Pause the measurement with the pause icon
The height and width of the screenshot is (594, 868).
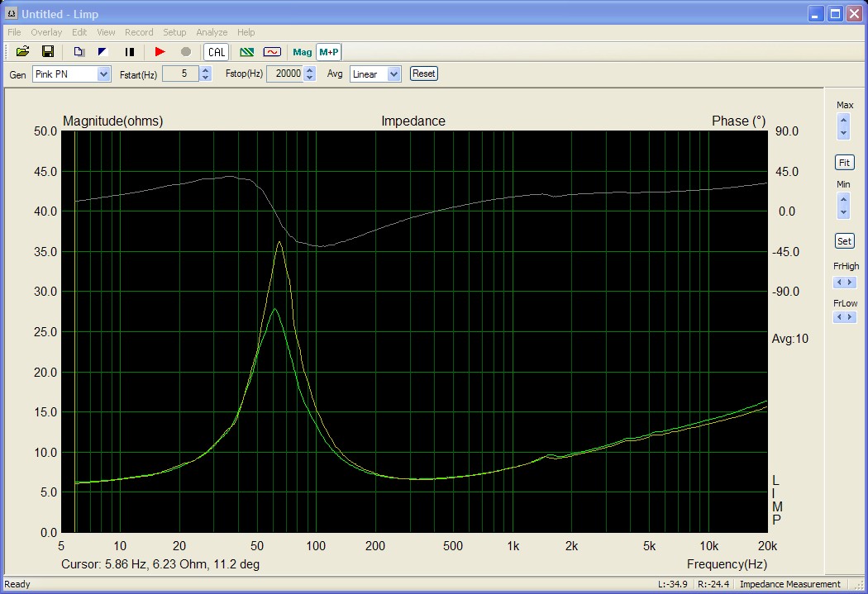point(130,52)
